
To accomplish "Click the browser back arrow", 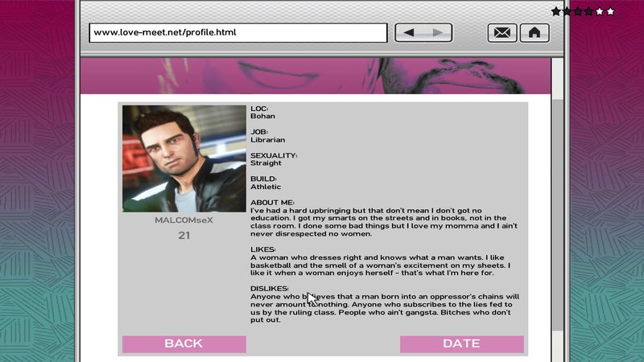I will [x=409, y=33].
